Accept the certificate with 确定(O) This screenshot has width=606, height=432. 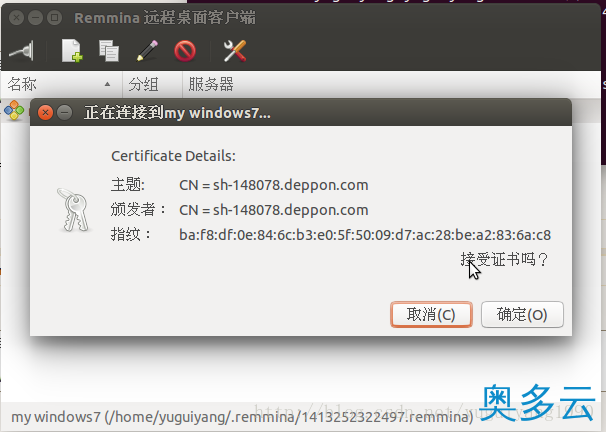click(522, 315)
